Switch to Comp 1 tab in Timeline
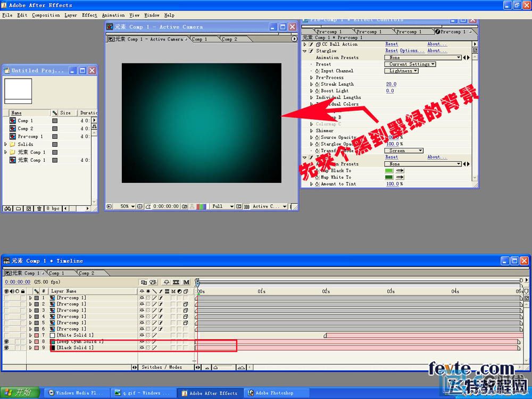 click(x=56, y=273)
